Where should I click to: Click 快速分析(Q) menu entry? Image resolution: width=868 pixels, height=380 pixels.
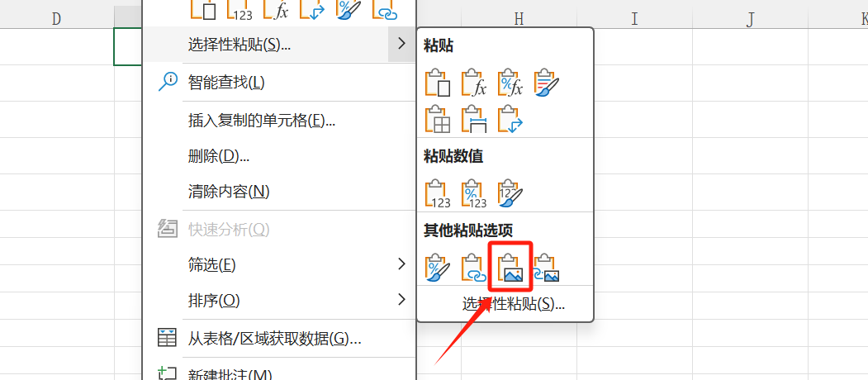[279, 229]
